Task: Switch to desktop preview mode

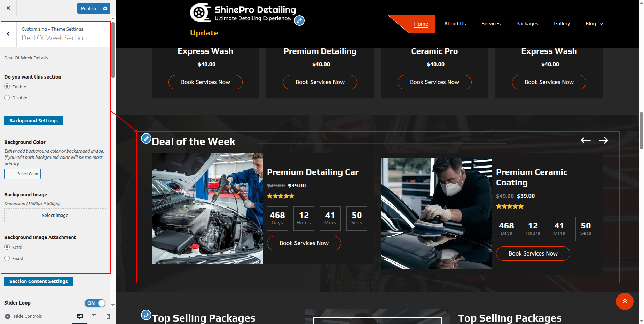Action: pos(80,316)
